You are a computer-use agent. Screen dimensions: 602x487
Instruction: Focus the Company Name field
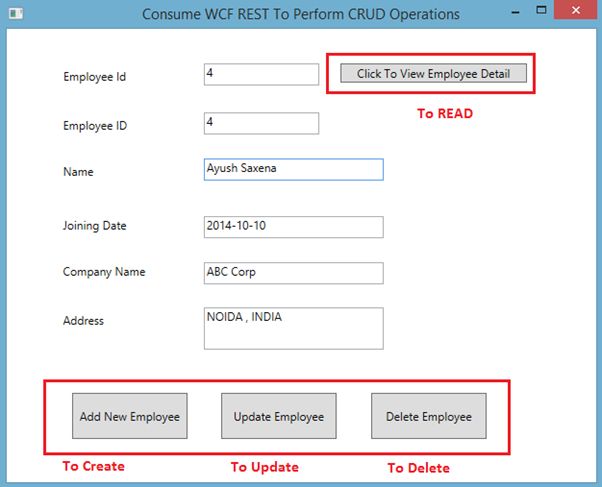[293, 273]
